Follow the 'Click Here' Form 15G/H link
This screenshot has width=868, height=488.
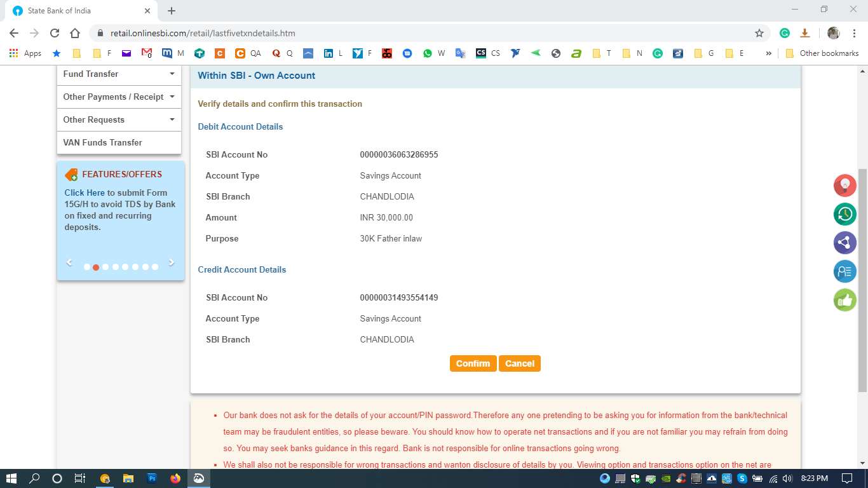pyautogui.click(x=85, y=193)
